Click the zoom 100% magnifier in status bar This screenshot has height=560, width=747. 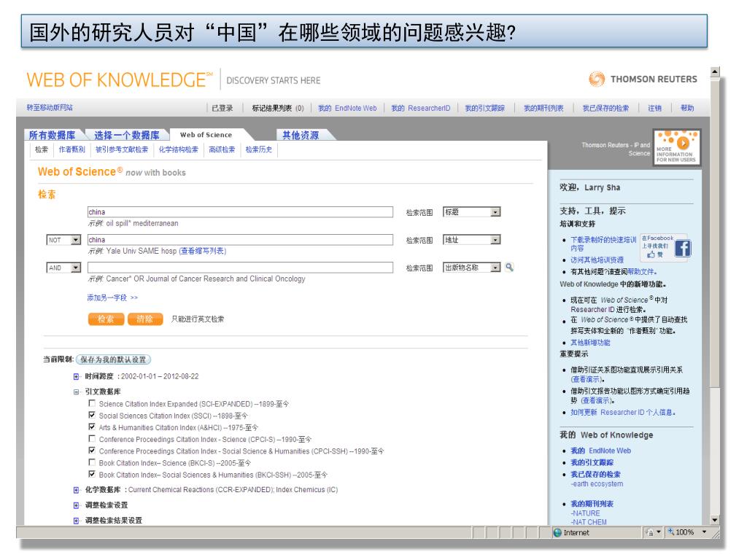pos(671,532)
